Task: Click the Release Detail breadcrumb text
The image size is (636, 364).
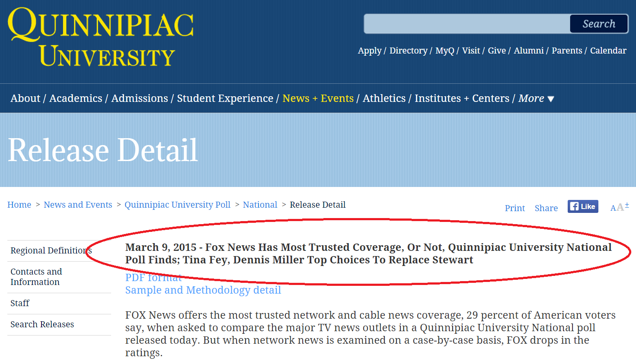Action: click(x=318, y=205)
